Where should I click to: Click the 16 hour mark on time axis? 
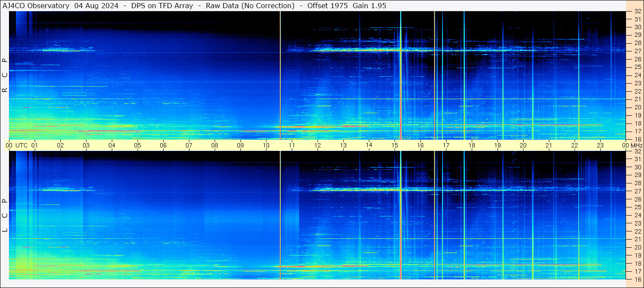[x=420, y=145]
